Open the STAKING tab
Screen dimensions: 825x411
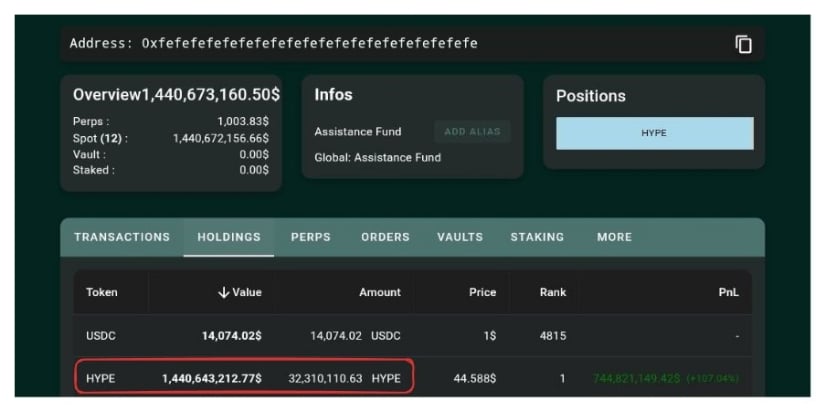click(x=537, y=237)
